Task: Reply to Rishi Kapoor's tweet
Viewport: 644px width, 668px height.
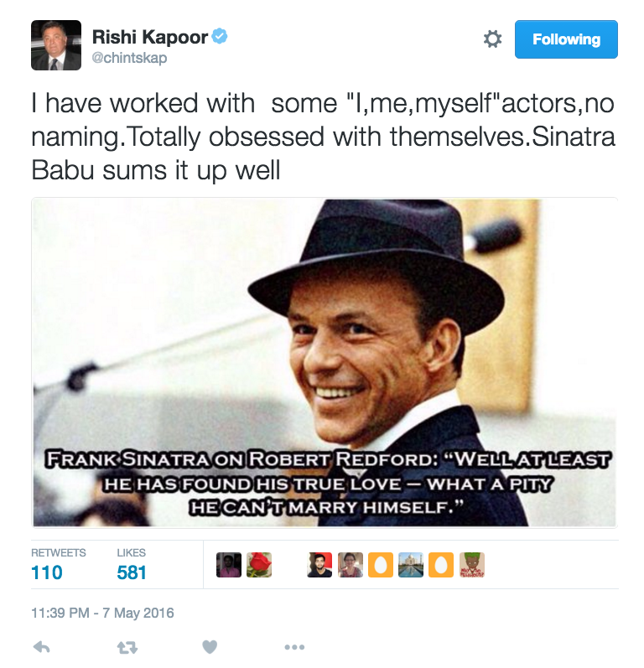Action: tap(40, 647)
